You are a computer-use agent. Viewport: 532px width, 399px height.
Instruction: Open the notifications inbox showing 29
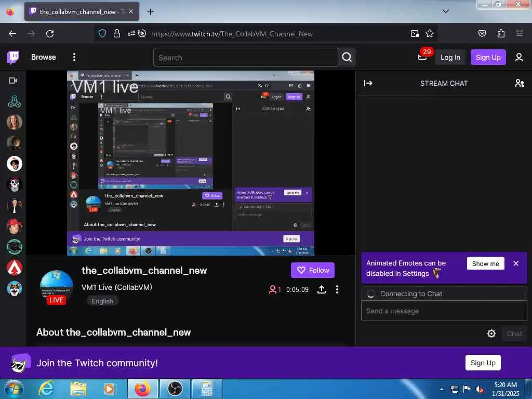[423, 57]
